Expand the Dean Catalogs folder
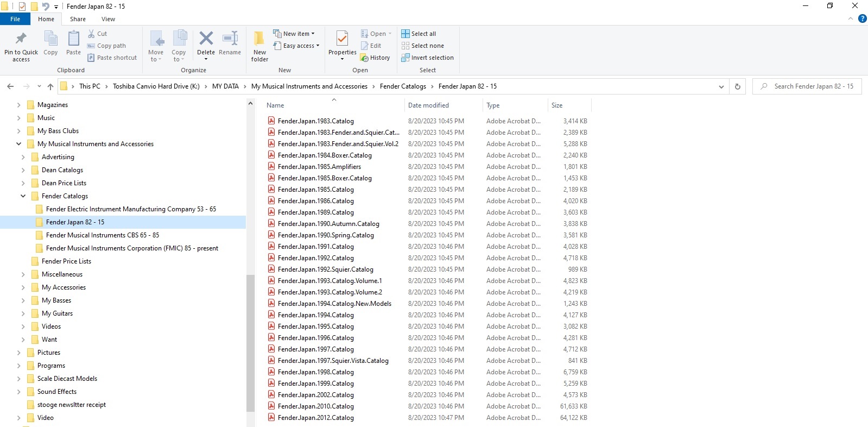 click(x=23, y=170)
